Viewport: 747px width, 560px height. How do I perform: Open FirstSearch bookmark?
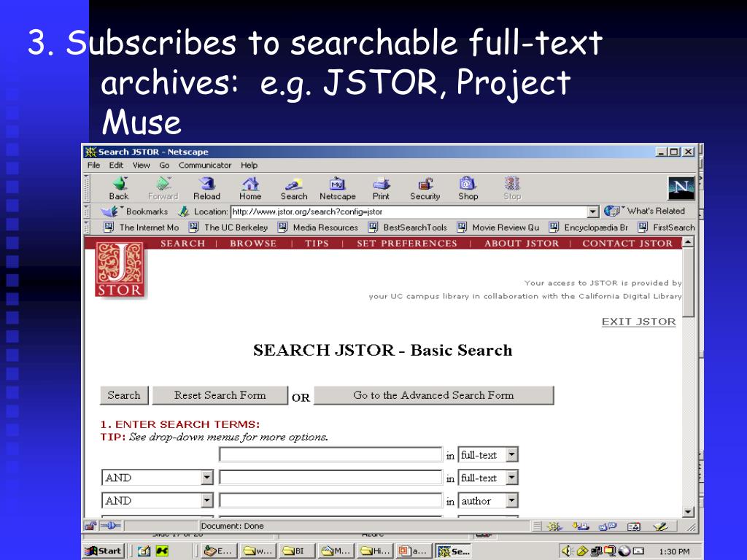point(667,227)
